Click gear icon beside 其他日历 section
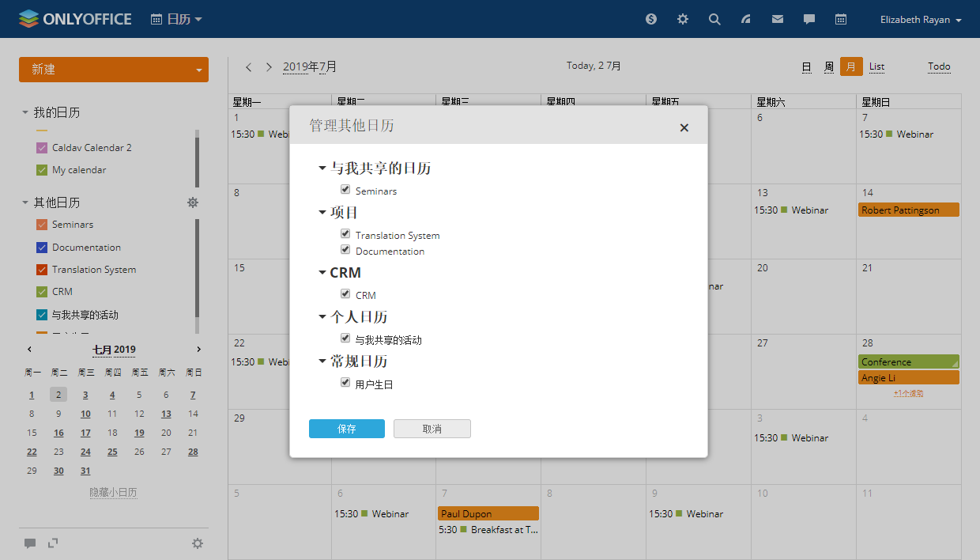 point(192,202)
